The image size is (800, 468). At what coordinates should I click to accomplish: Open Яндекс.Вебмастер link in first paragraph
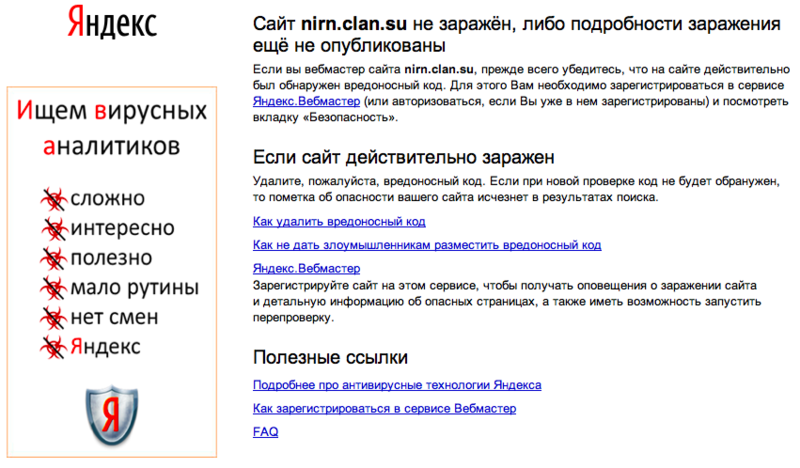(x=306, y=101)
